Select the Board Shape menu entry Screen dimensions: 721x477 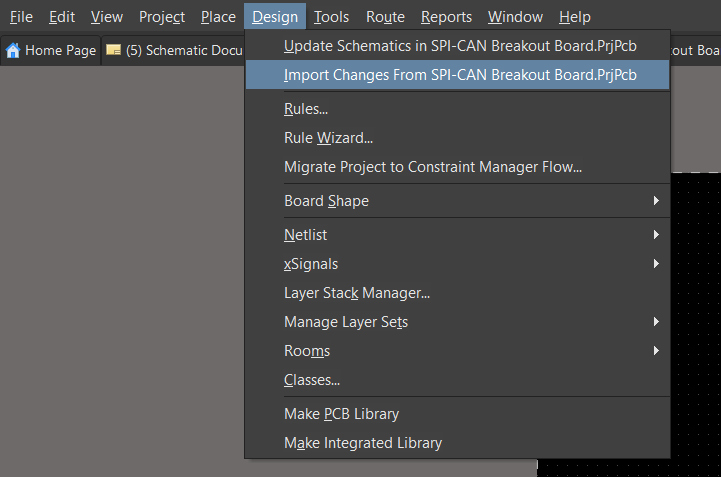[x=458, y=201]
